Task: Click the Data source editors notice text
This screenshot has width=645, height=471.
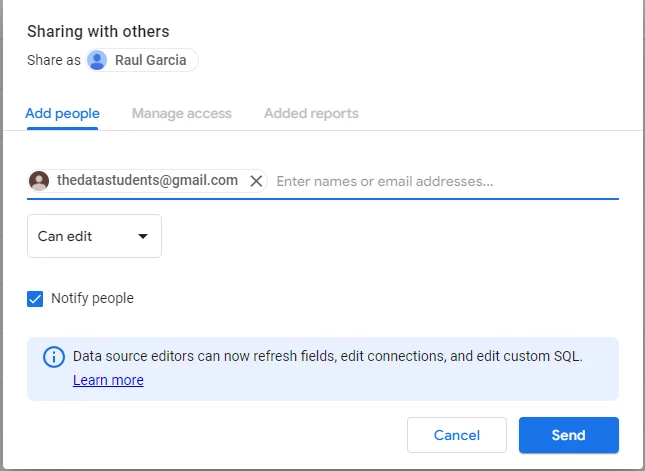Action: click(327, 356)
